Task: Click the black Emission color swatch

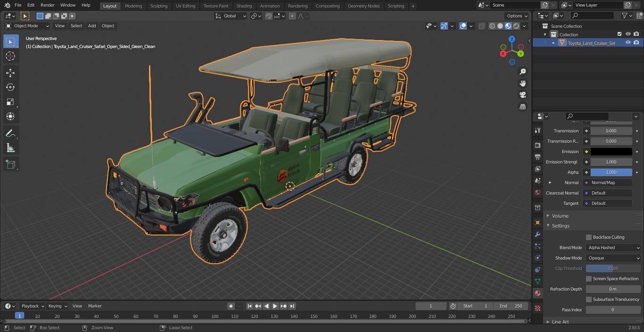Action: pos(611,152)
